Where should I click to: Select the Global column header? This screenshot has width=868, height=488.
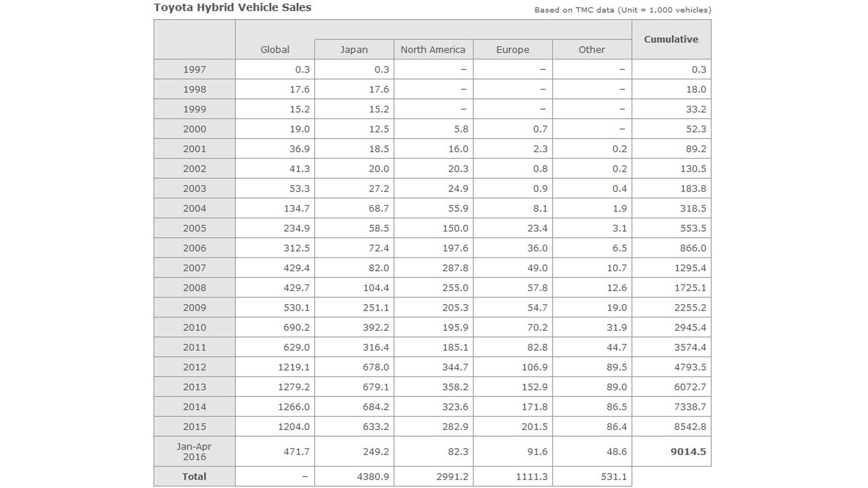point(275,49)
